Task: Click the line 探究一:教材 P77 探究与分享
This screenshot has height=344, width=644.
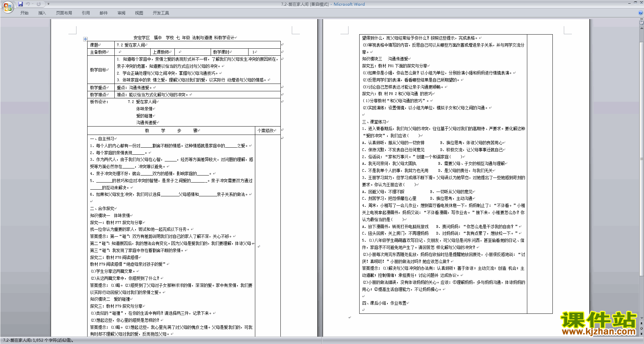Action: pyautogui.click(x=117, y=223)
